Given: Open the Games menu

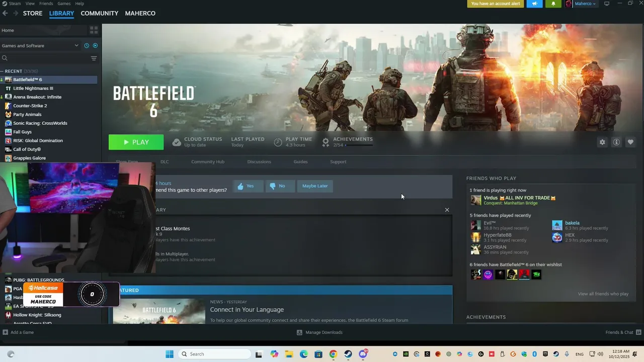Looking at the screenshot, I should [64, 4].
